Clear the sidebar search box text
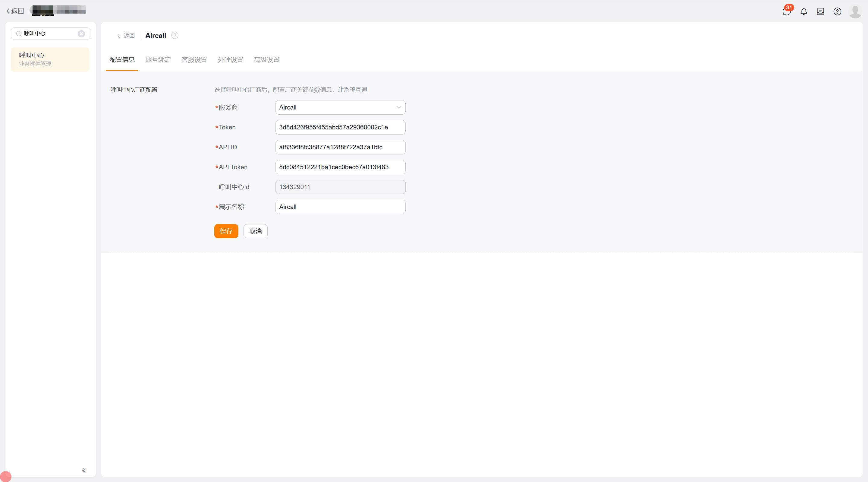The width and height of the screenshot is (868, 482). (x=81, y=34)
